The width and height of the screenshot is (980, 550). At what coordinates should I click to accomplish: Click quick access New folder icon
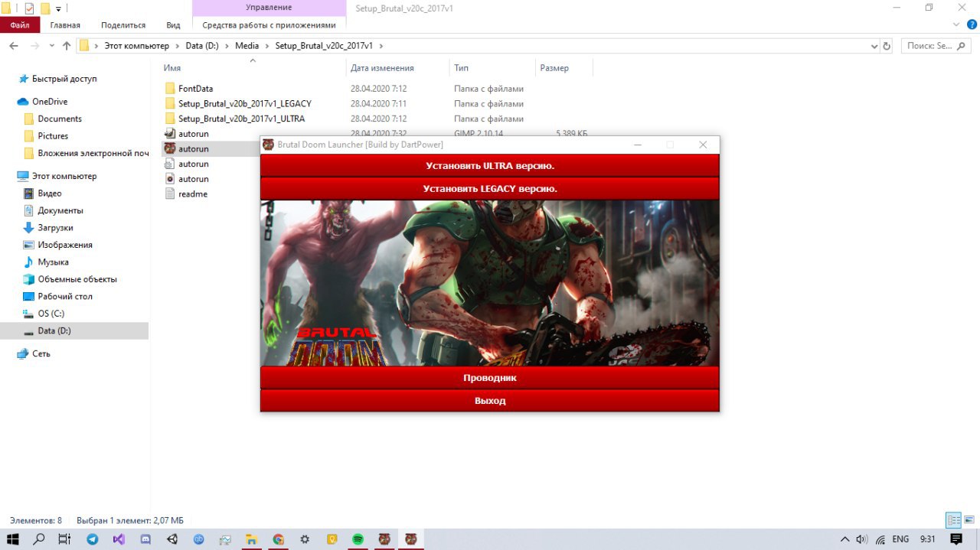point(45,8)
